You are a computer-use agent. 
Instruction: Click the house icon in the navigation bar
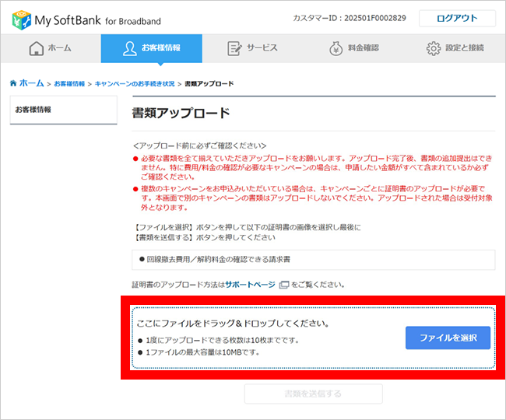(x=36, y=48)
